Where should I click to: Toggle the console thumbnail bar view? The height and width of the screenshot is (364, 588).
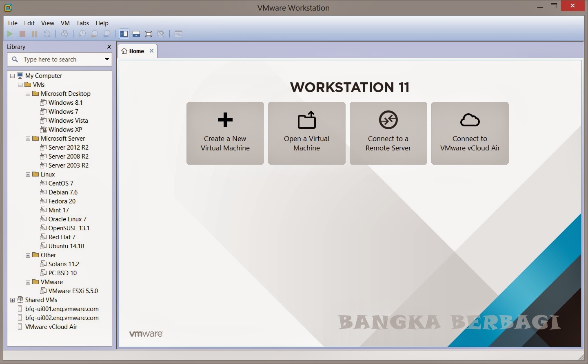136,34
